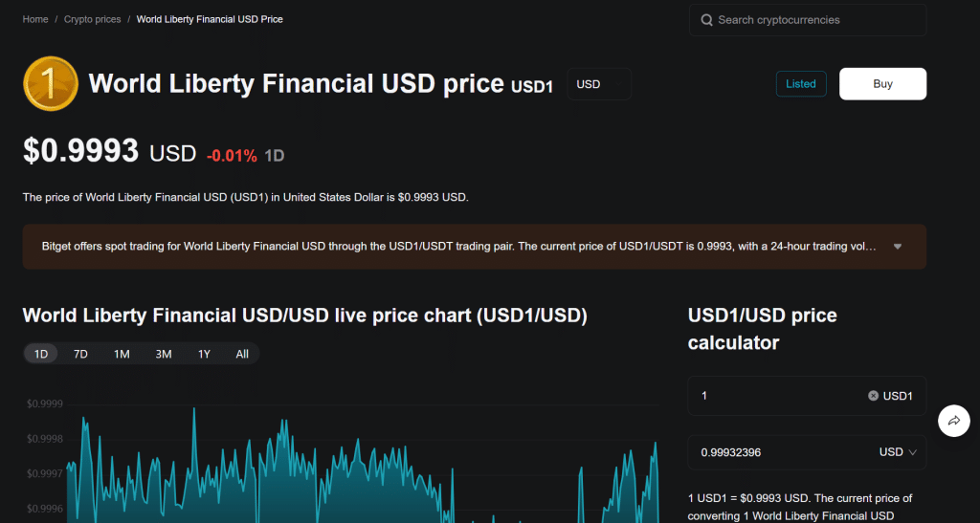Switch chart to 3M range
This screenshot has width=980, height=523.
tap(164, 354)
